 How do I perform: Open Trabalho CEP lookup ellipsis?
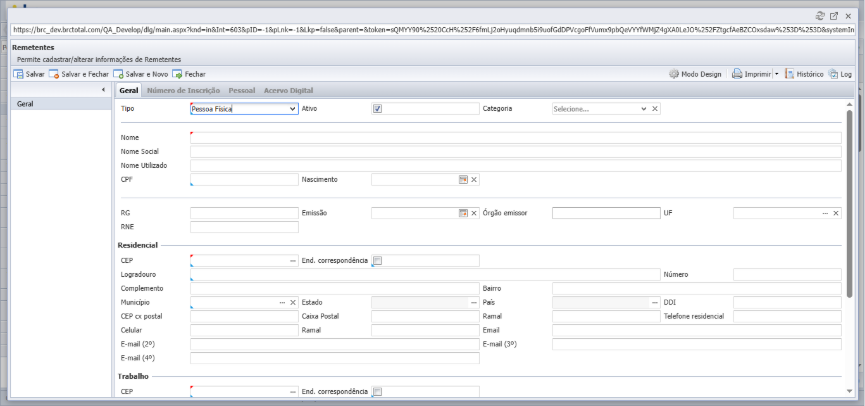pyautogui.click(x=293, y=392)
